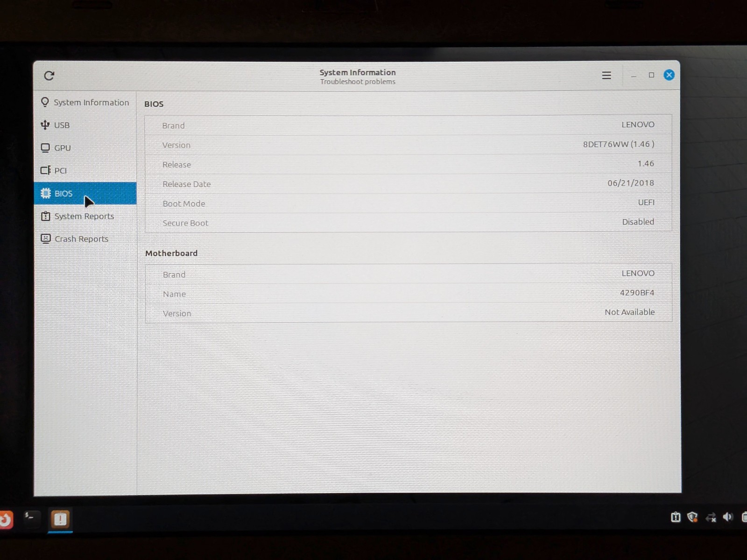Click Secure Boot Disabled value
Image resolution: width=747 pixels, height=560 pixels.
[x=638, y=222]
